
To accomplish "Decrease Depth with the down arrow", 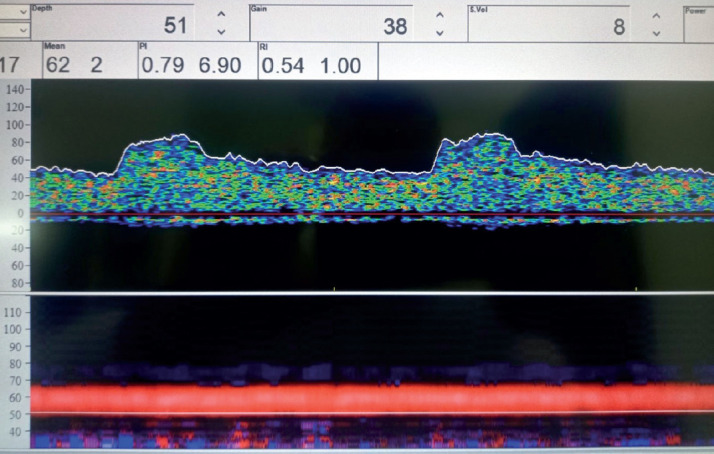I will tap(219, 34).
